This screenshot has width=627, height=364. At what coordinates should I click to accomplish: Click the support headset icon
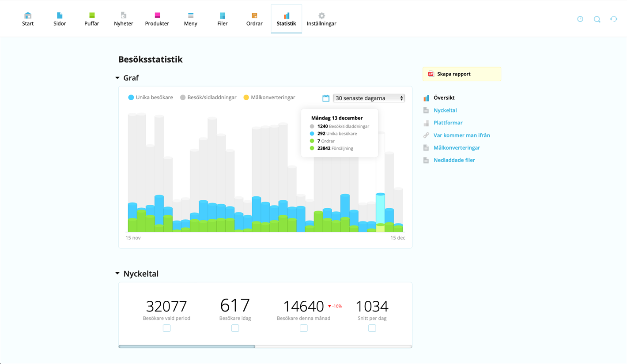(614, 19)
